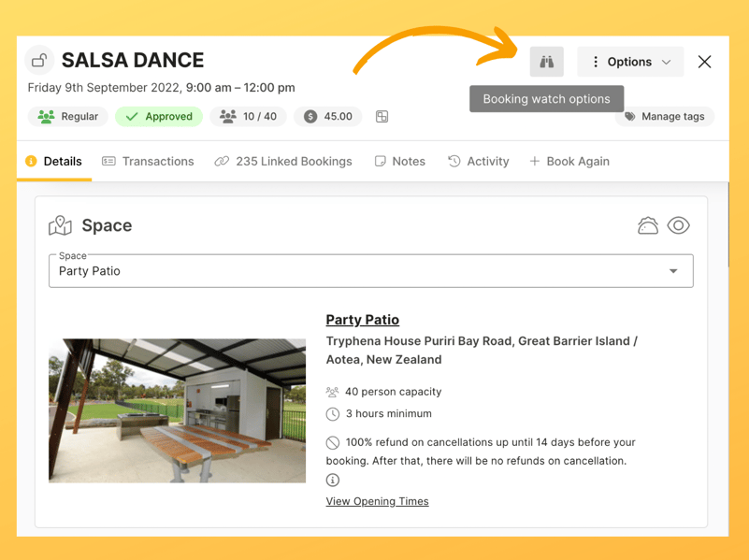Click the taco icon in Space section

[x=648, y=225]
